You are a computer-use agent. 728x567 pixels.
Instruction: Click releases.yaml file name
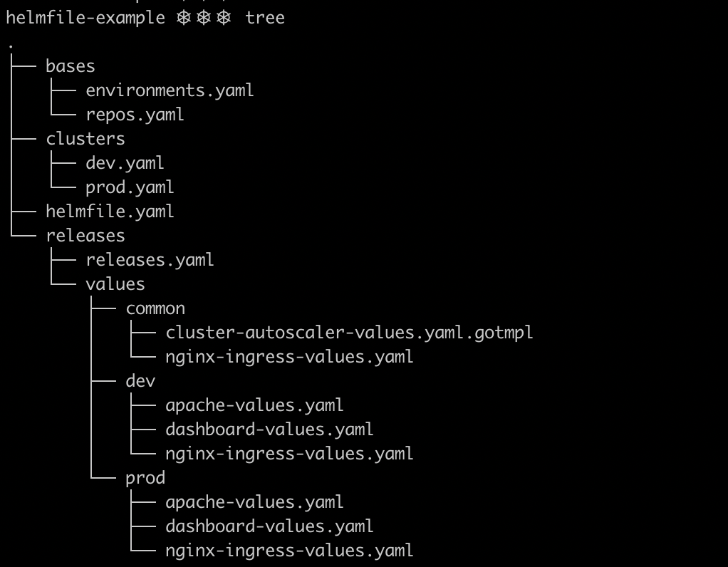coord(150,259)
